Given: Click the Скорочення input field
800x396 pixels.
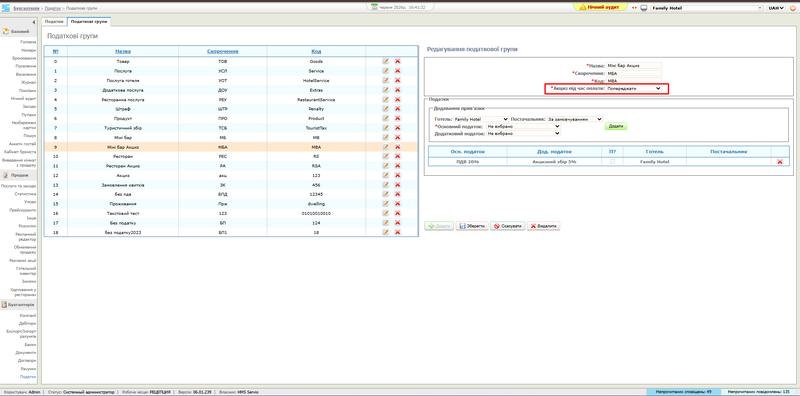Looking at the screenshot, I should click(x=634, y=73).
